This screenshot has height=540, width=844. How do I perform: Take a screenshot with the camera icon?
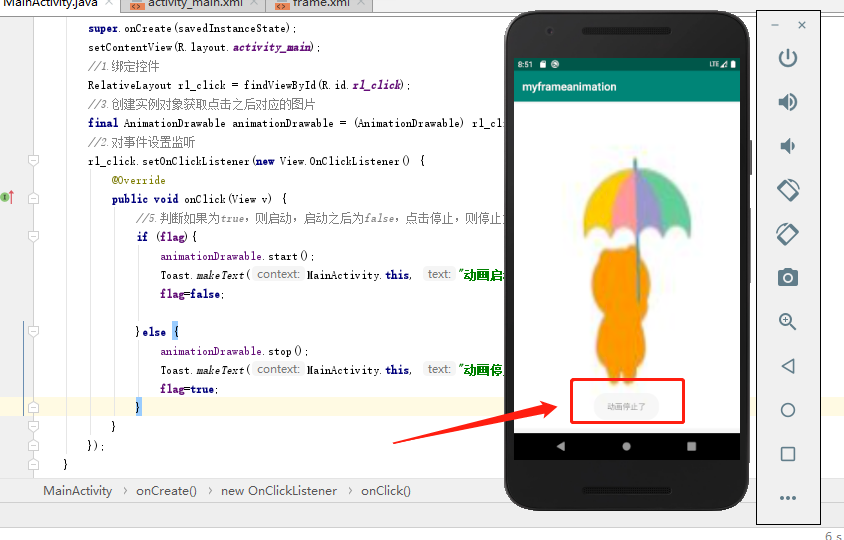pyautogui.click(x=787, y=278)
